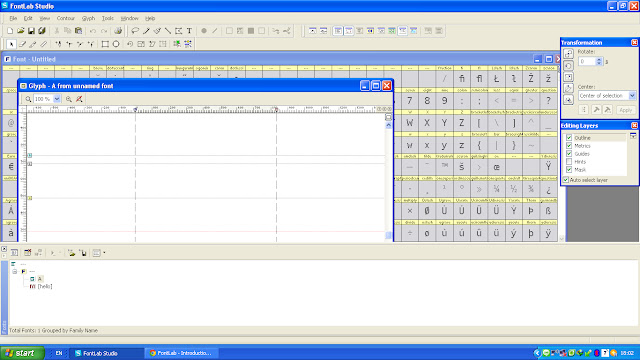Select the arrow Edit pointer tool
640x360 pixels.
[x=11, y=44]
